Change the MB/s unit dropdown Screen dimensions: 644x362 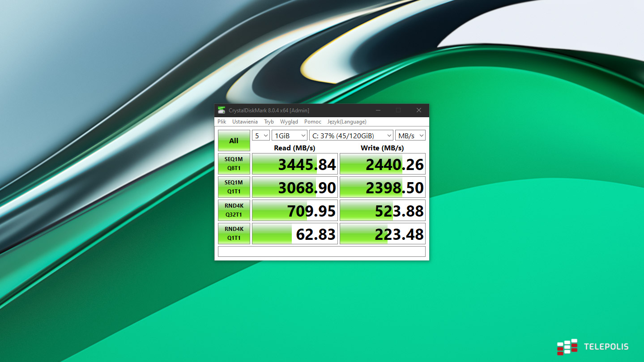410,136
